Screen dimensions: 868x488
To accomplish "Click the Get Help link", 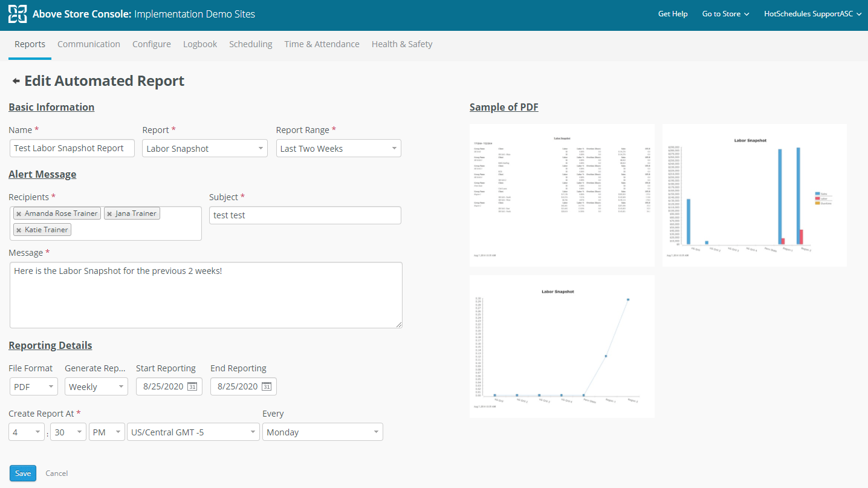I will 673,13.
